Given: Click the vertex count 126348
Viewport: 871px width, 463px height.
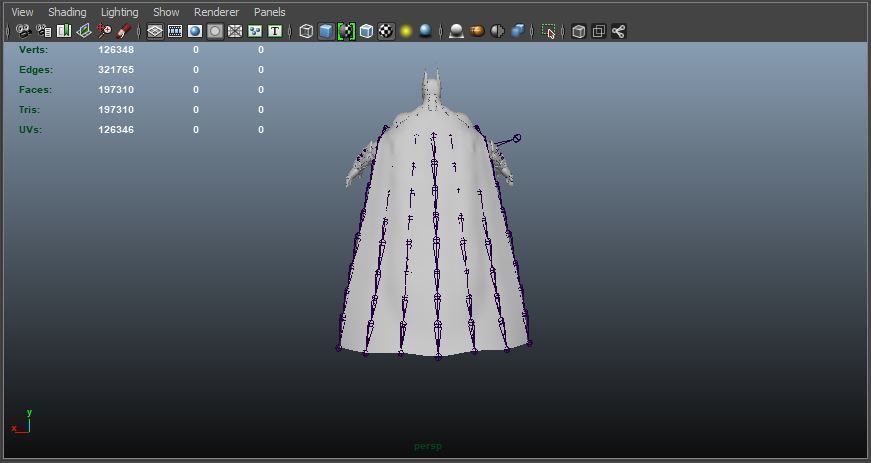Looking at the screenshot, I should [116, 49].
